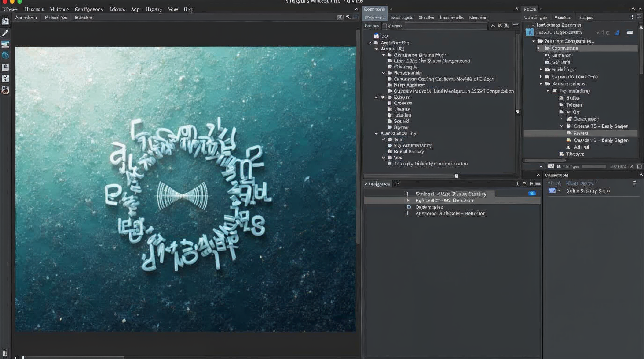Viewport: 644px width, 359px height.
Task: Open the Csofigaxons menu
Action: (89, 9)
